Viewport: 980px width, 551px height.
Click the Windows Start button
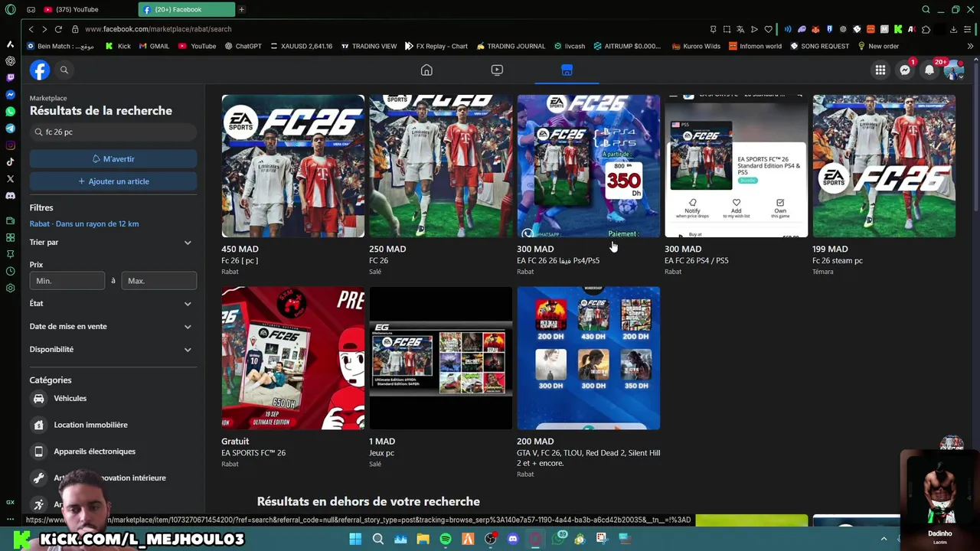[x=355, y=539]
